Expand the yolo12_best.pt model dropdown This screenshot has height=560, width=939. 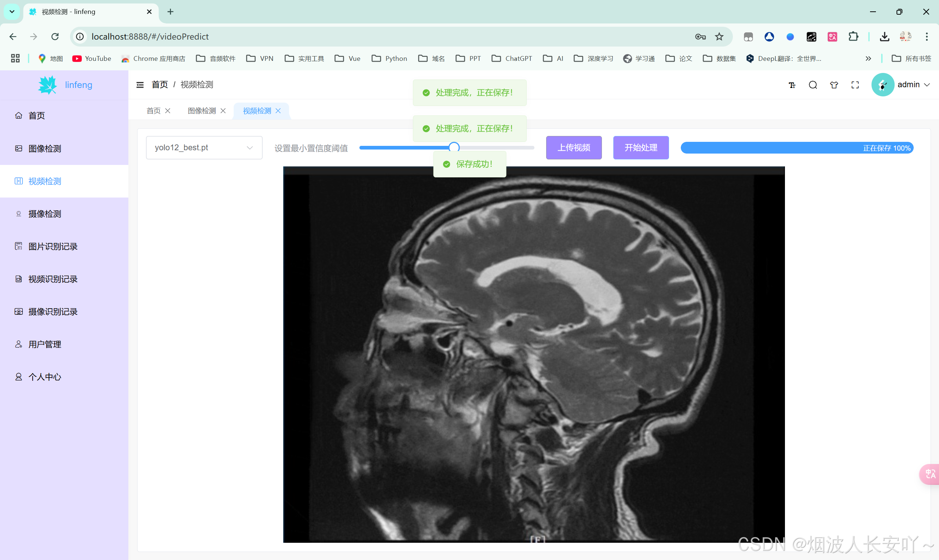click(x=204, y=148)
